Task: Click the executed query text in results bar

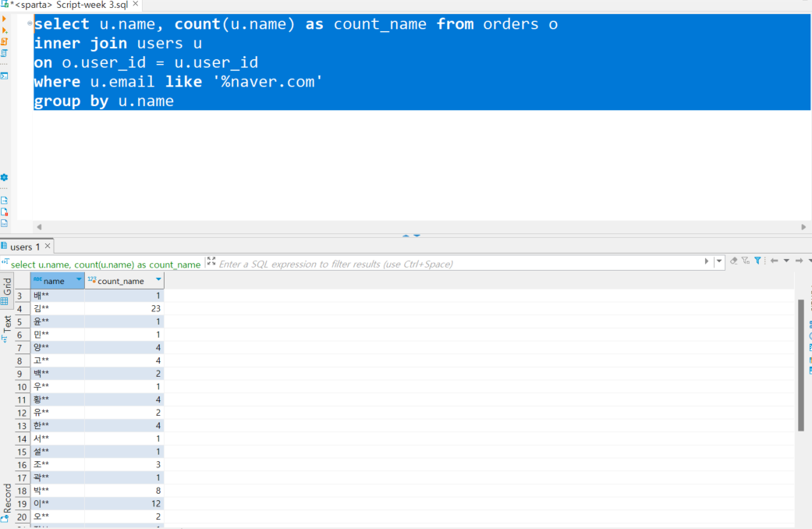Action: [105, 264]
